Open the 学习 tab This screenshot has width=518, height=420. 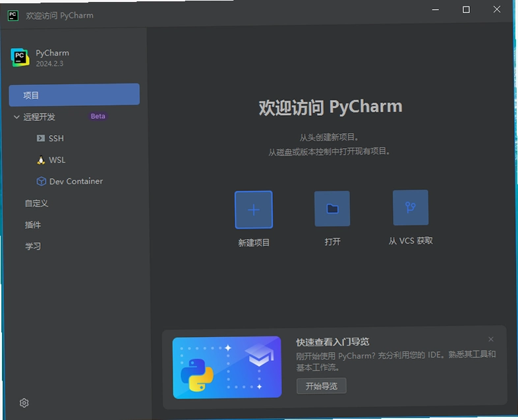33,246
